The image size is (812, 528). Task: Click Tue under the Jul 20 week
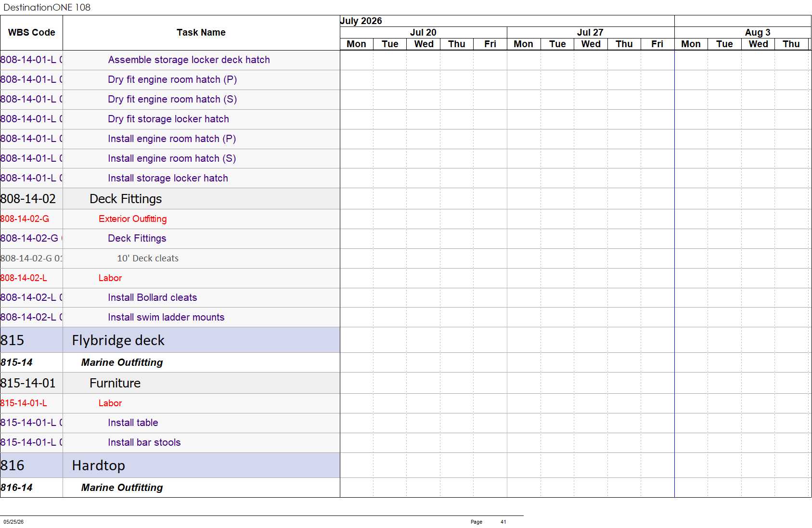tap(390, 44)
